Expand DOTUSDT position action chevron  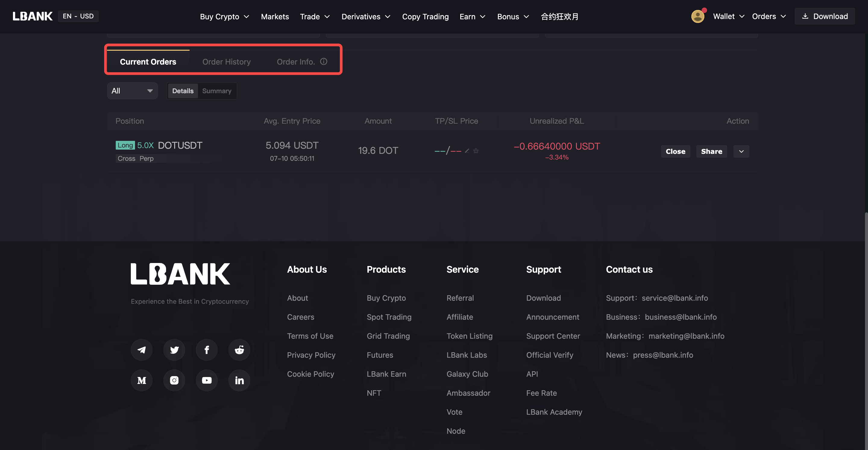[741, 151]
